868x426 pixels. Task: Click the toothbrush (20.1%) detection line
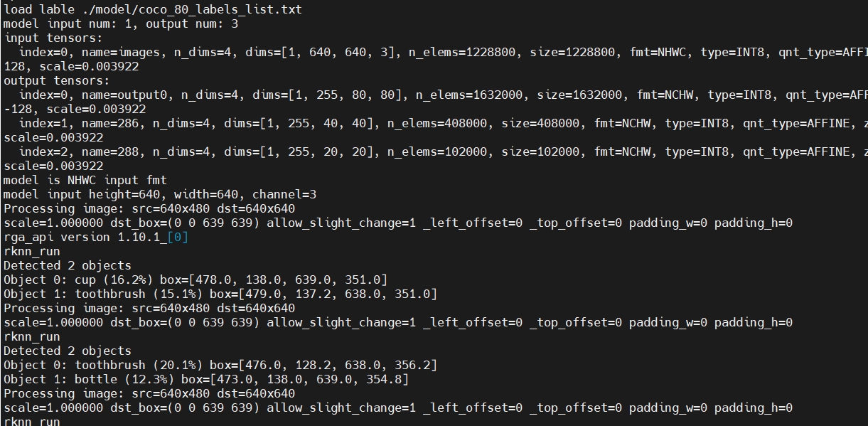(220, 365)
